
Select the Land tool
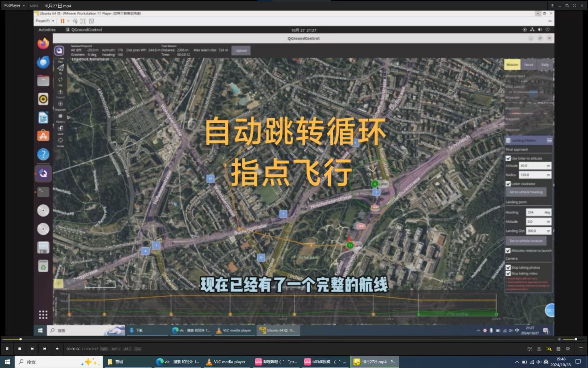(x=60, y=130)
